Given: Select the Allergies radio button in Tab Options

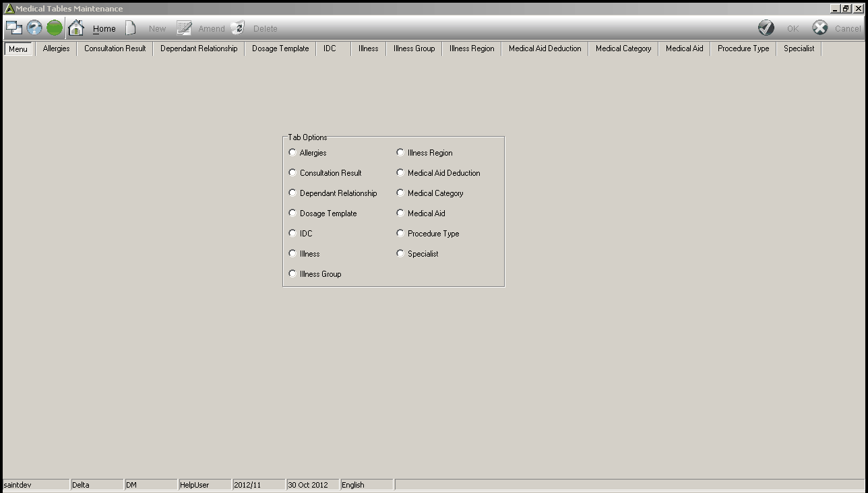Looking at the screenshot, I should [x=292, y=152].
